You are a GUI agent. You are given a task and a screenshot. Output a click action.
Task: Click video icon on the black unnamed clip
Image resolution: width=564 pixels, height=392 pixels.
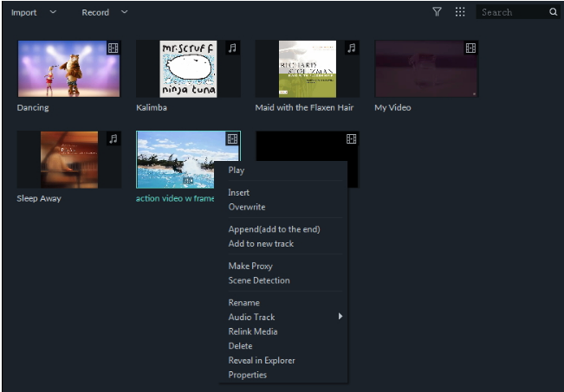point(352,138)
